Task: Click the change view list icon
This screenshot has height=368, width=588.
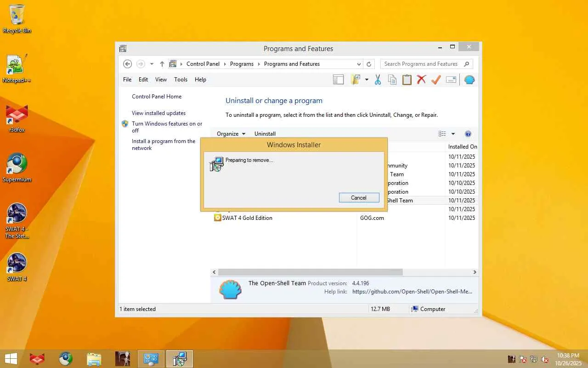Action: [442, 134]
